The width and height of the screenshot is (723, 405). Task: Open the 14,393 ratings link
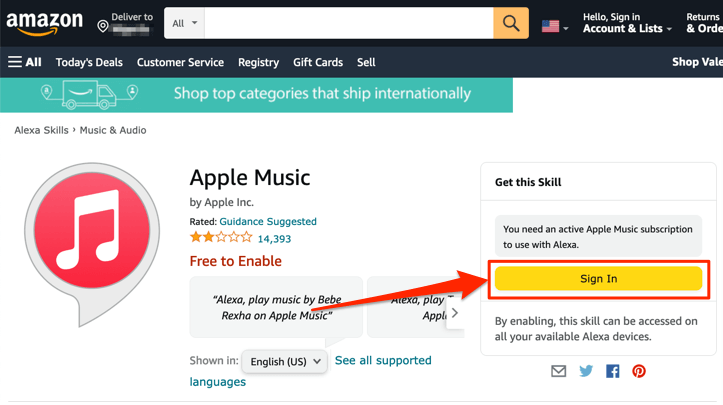coord(274,239)
